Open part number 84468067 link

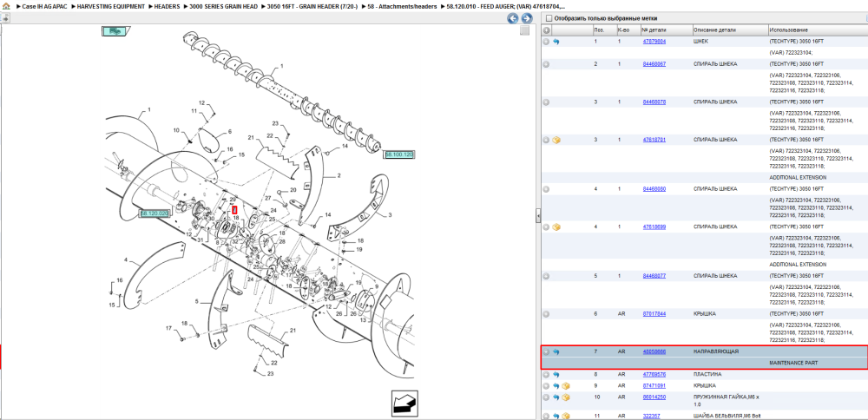pyautogui.click(x=654, y=64)
